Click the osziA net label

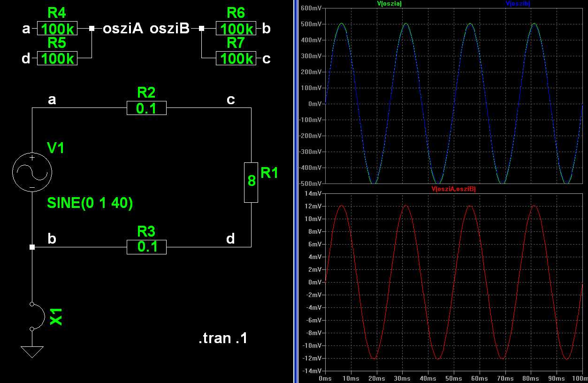pyautogui.click(x=122, y=29)
